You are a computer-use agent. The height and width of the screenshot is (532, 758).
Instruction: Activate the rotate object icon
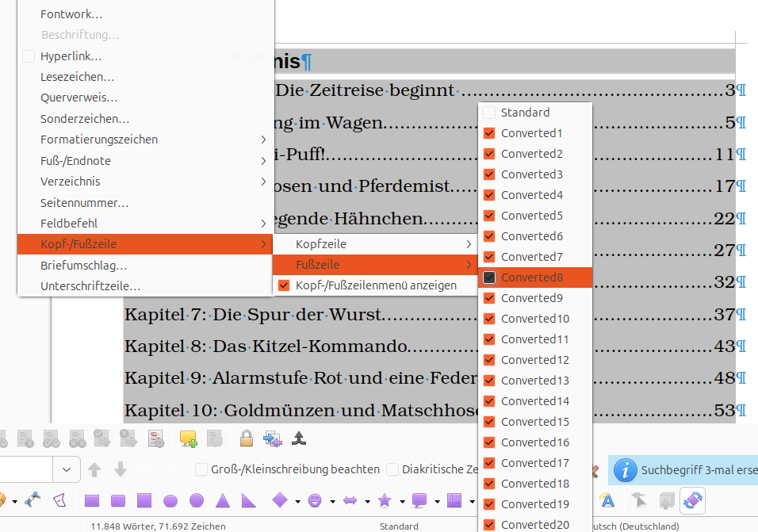693,500
